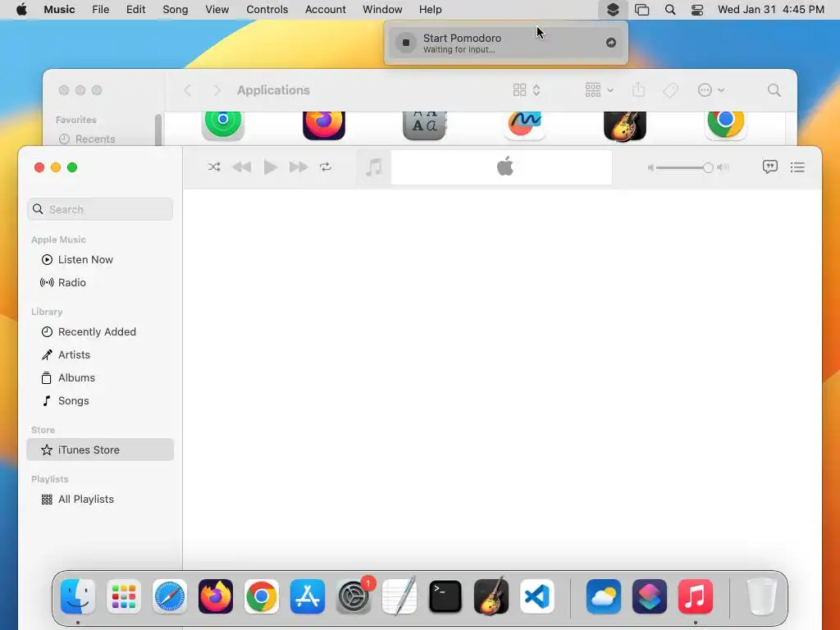
Task: Open the Window menu
Action: click(382, 10)
